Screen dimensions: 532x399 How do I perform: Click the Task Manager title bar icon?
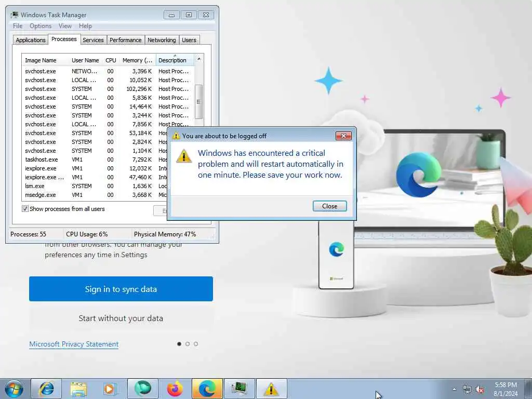[x=14, y=15]
